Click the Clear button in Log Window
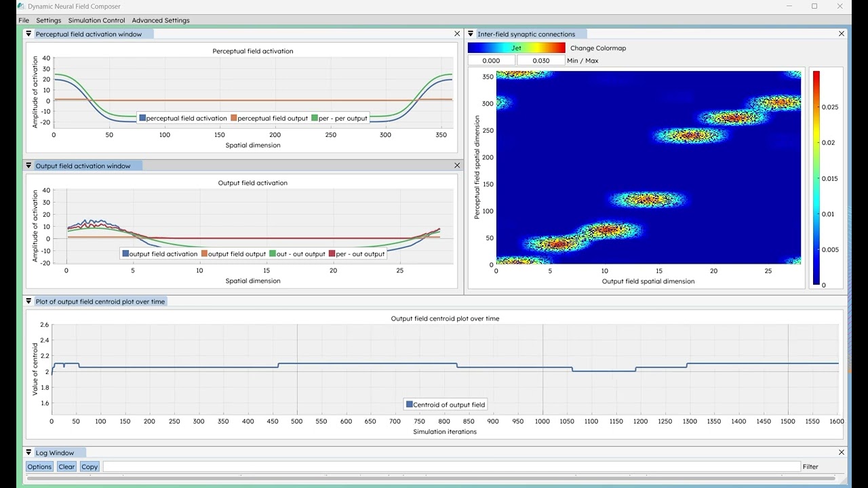This screenshot has height=488, width=868. pyautogui.click(x=66, y=466)
